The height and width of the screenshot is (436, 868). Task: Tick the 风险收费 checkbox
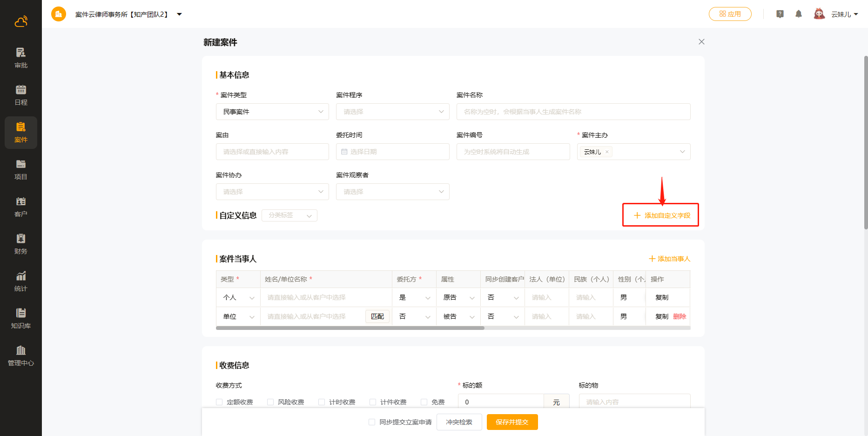[270, 402]
